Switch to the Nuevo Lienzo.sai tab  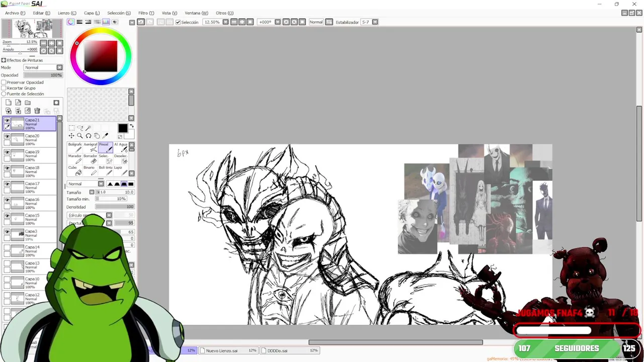[x=228, y=350]
